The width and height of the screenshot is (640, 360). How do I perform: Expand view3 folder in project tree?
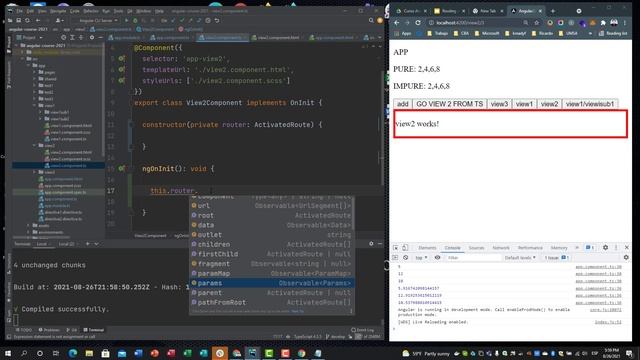tap(35, 172)
